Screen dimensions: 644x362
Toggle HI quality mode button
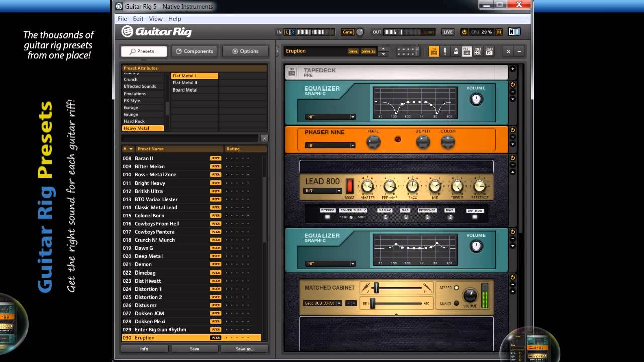pos(499,32)
